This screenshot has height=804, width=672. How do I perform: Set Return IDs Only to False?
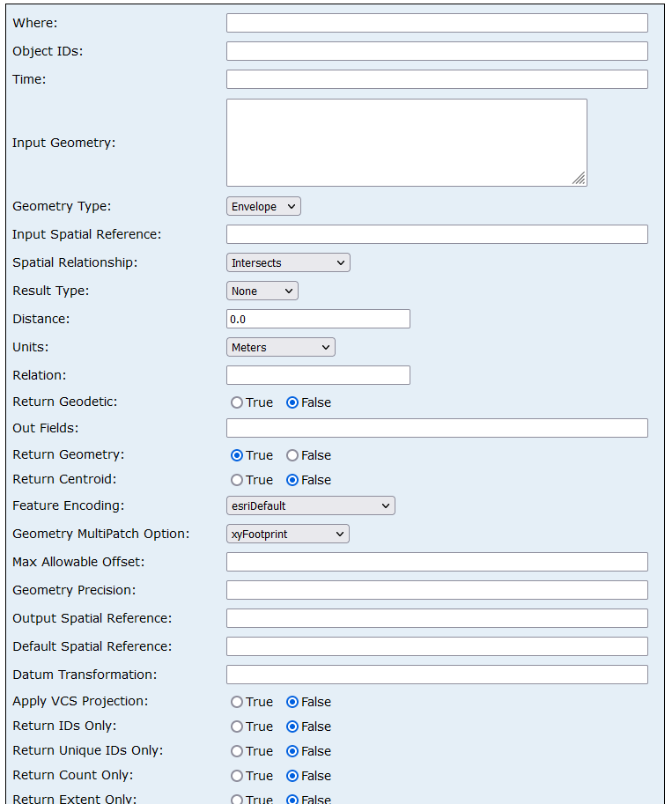point(292,727)
